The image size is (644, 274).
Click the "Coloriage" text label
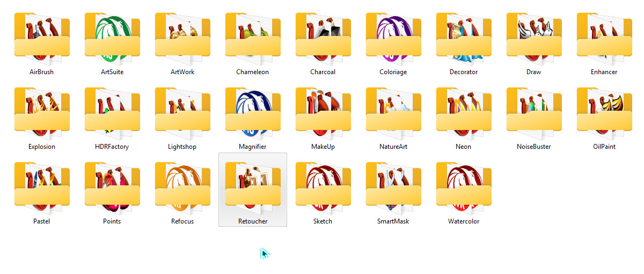393,73
